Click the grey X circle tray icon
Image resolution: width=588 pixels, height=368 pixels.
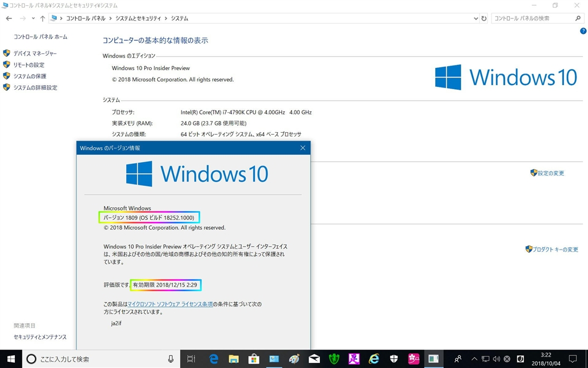(x=507, y=359)
